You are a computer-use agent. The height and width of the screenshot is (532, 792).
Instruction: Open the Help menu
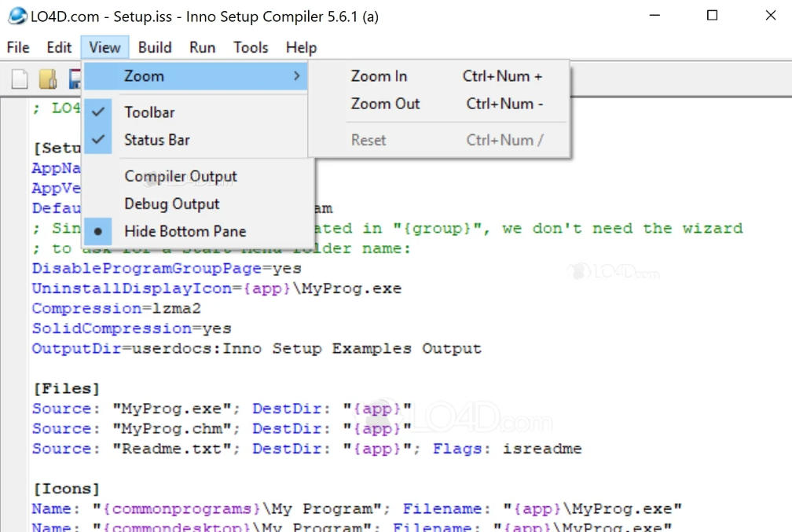(x=301, y=47)
